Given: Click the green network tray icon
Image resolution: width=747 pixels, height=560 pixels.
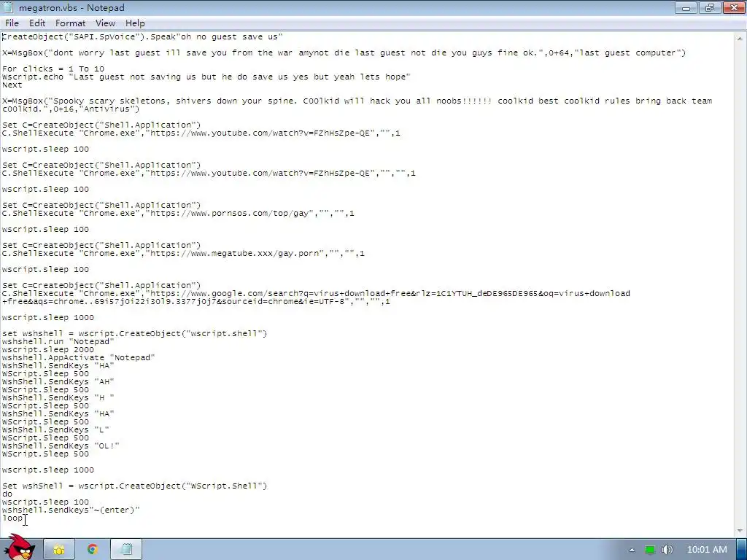Looking at the screenshot, I should [x=650, y=550].
